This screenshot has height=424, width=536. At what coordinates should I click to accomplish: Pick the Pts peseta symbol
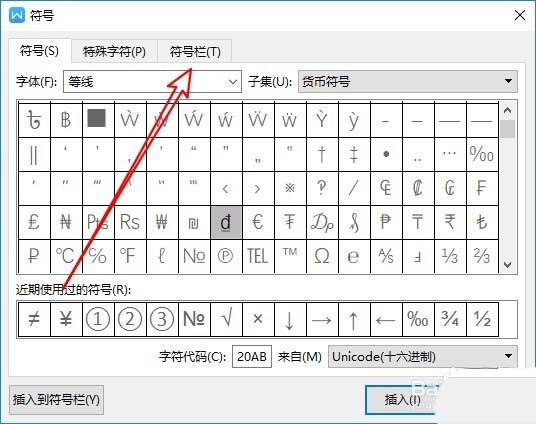tap(98, 222)
